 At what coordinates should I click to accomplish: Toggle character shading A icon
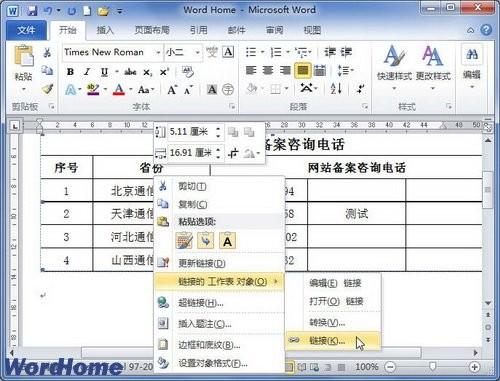[212, 89]
